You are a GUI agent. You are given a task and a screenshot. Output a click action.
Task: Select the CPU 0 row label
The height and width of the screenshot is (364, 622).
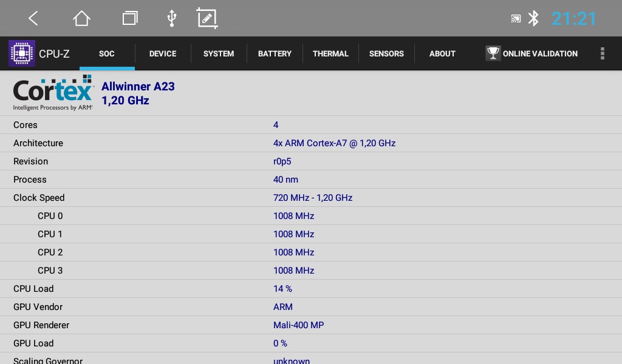[50, 216]
